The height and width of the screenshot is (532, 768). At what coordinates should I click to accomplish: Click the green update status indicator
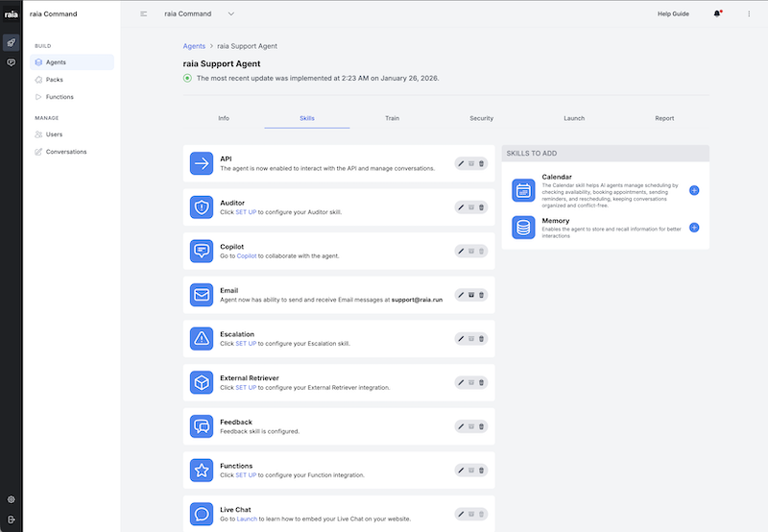click(187, 78)
